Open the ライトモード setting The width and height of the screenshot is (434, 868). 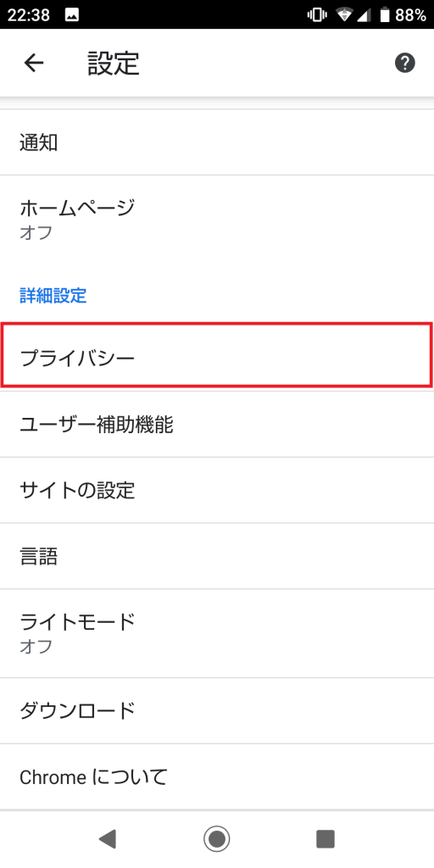coord(217,633)
